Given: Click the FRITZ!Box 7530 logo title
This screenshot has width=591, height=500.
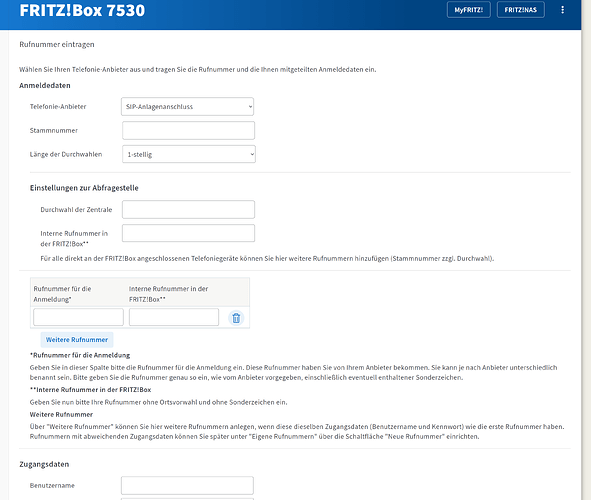Looking at the screenshot, I should coord(82,10).
